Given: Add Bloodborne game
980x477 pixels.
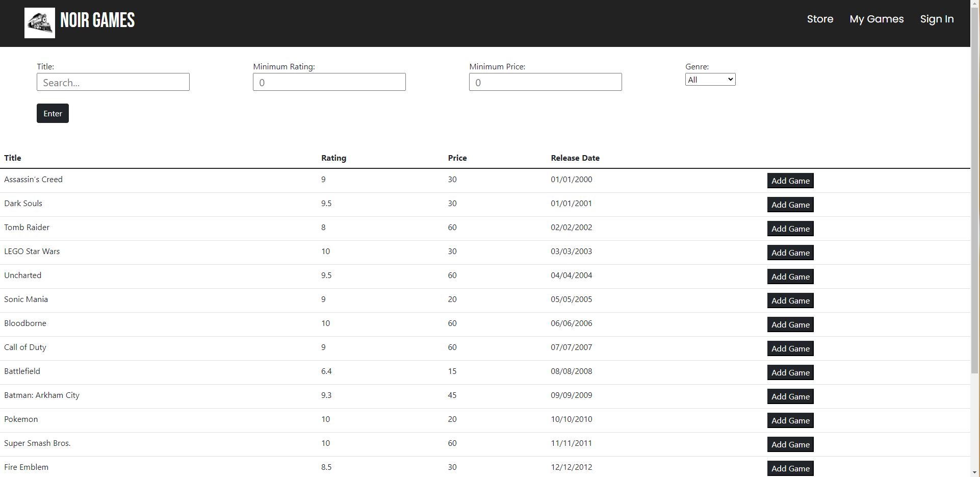Looking at the screenshot, I should click(x=790, y=324).
